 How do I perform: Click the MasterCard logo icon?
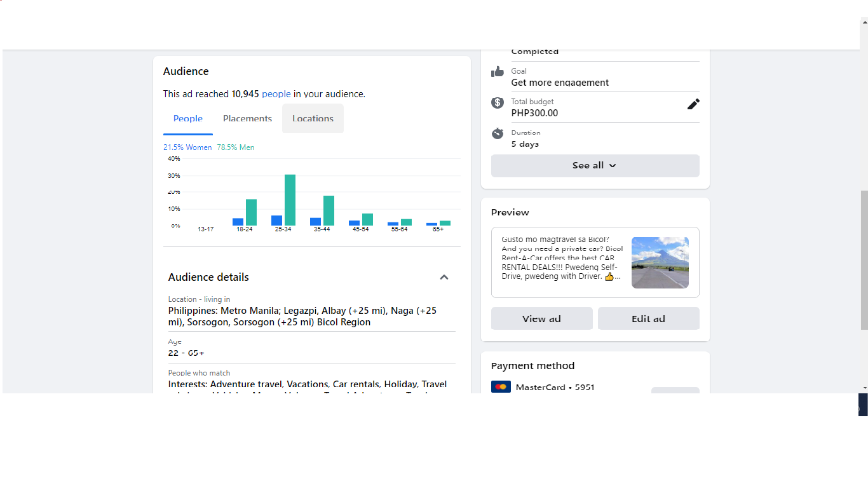501,387
